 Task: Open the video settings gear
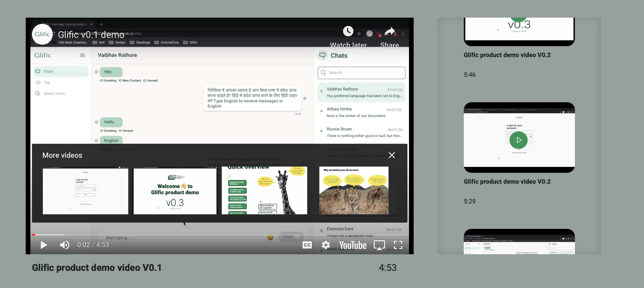(x=326, y=245)
